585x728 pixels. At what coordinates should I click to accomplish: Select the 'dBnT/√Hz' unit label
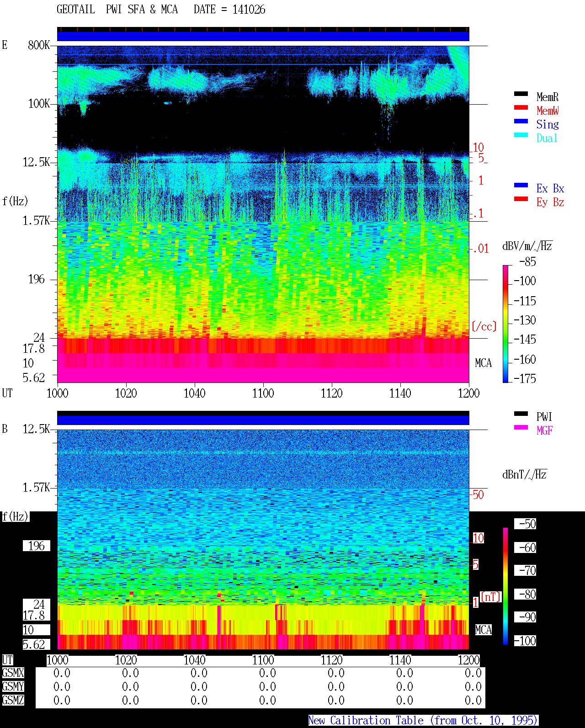click(x=525, y=474)
